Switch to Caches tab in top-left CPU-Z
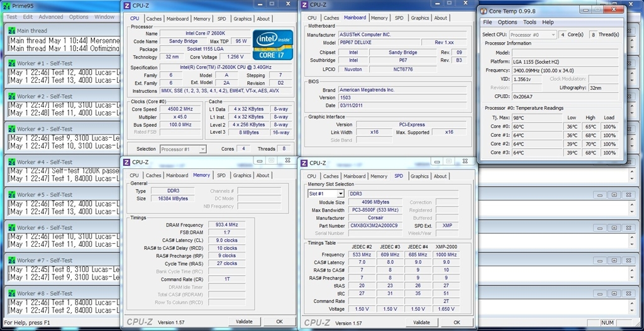 tap(154, 19)
